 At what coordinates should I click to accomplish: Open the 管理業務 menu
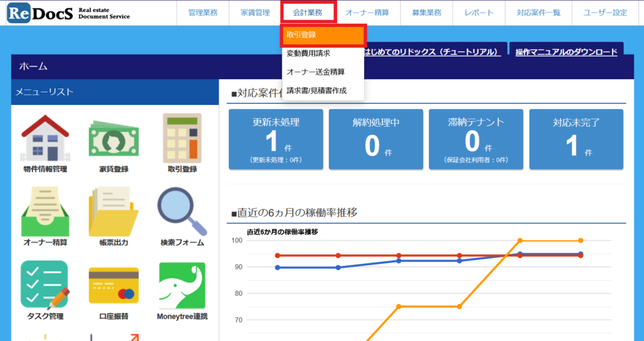click(203, 13)
